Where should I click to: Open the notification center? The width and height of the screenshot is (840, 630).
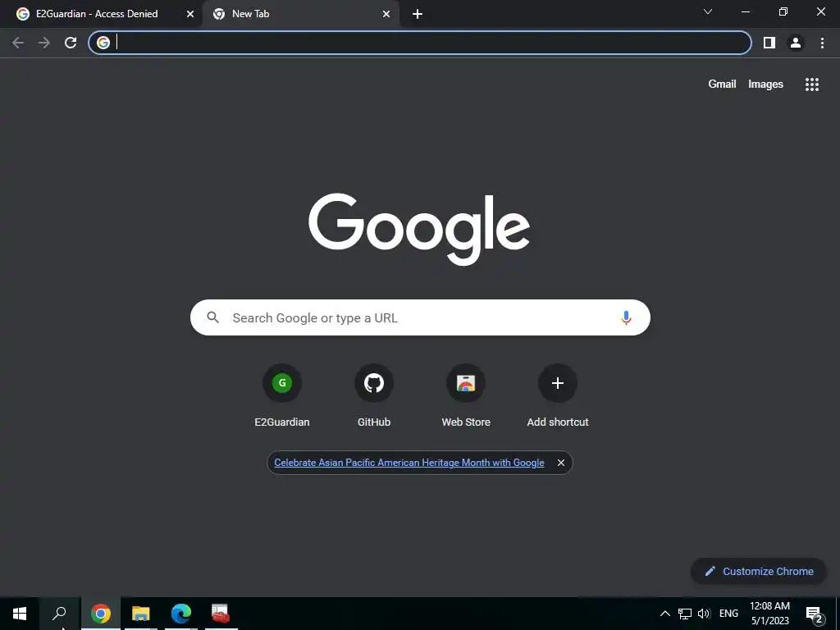pyautogui.click(x=815, y=614)
